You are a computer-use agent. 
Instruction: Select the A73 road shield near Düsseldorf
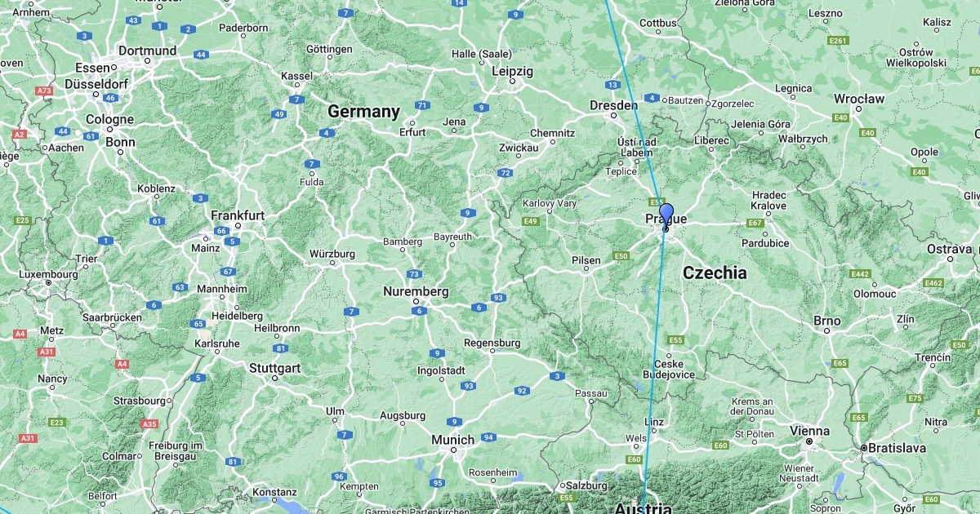[x=44, y=91]
